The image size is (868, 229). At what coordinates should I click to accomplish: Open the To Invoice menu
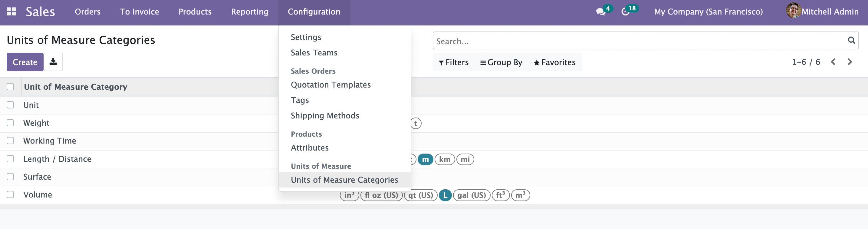[x=140, y=12]
